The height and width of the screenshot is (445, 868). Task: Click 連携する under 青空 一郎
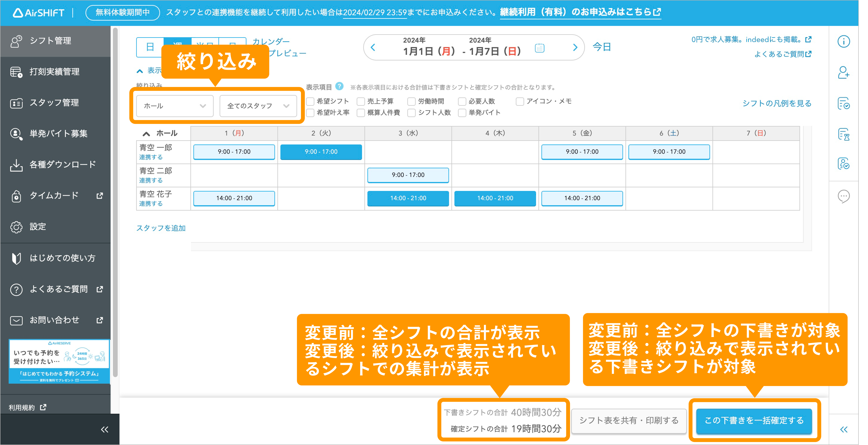click(151, 157)
